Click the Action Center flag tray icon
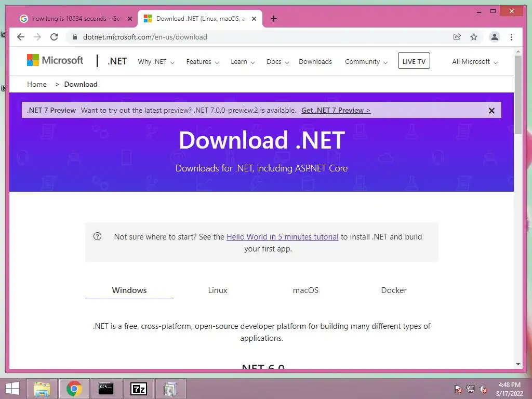 click(458, 389)
